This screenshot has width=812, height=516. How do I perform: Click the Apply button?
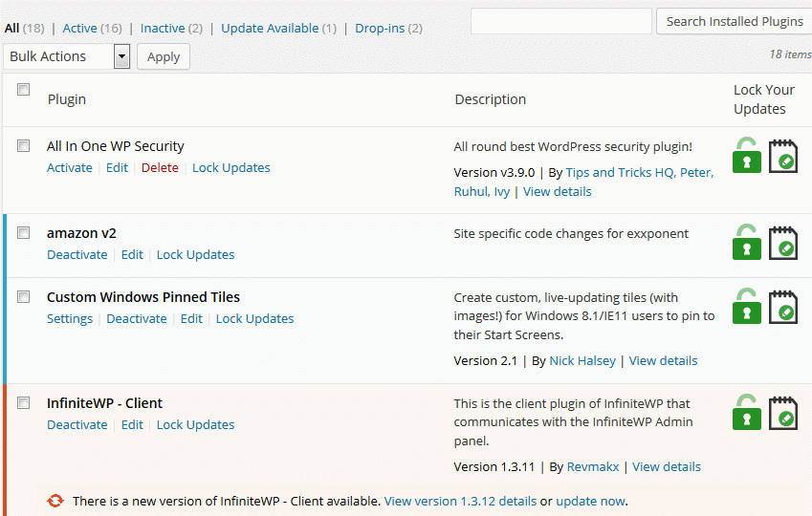point(164,56)
